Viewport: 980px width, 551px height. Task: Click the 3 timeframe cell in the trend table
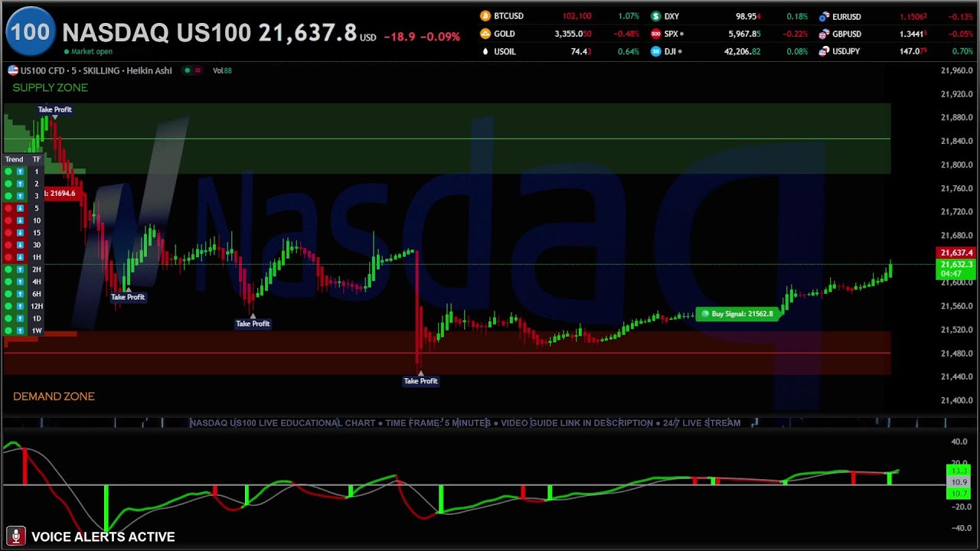36,196
